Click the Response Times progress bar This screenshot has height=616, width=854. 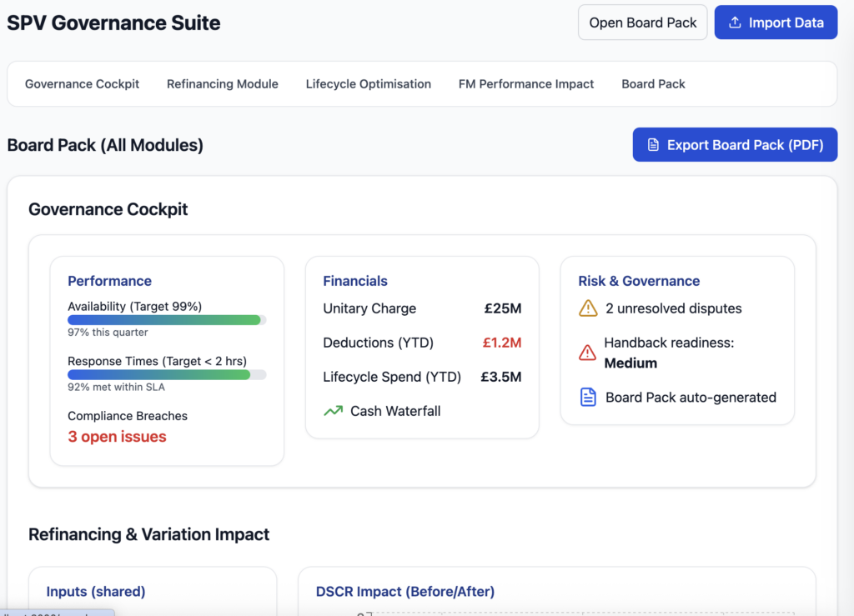(166, 375)
